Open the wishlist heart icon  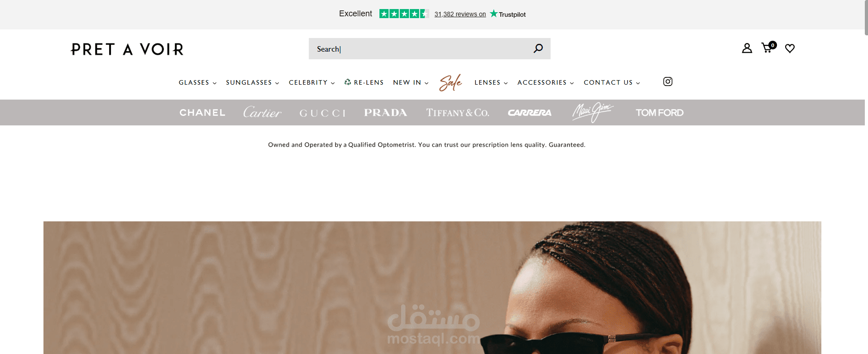pyautogui.click(x=790, y=48)
